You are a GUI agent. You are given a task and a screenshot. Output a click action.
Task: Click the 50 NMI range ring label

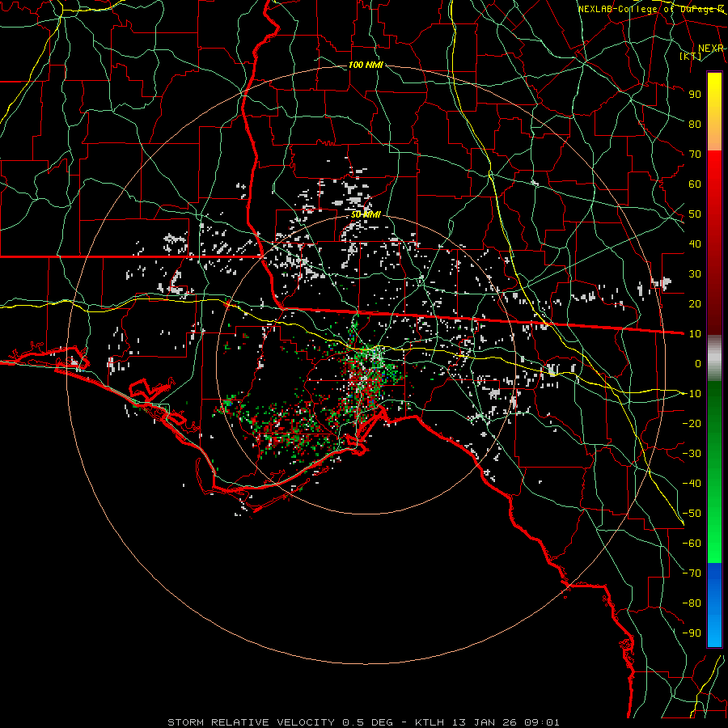click(x=366, y=214)
